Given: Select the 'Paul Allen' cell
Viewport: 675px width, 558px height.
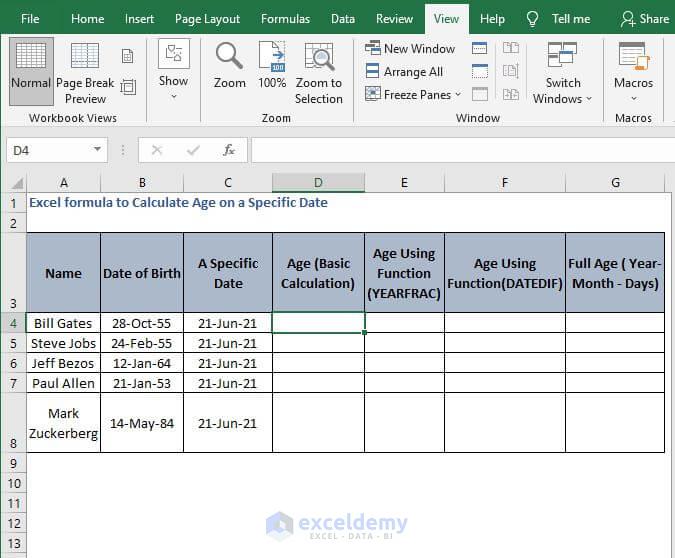Looking at the screenshot, I should click(x=63, y=383).
